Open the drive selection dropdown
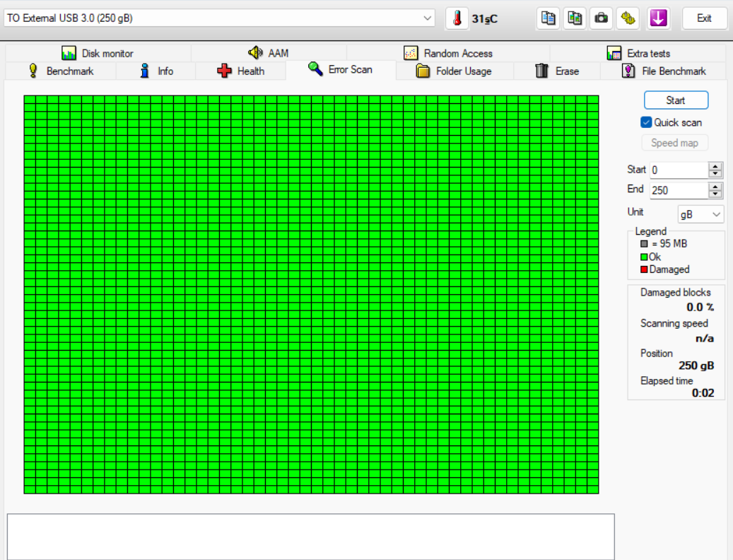 click(219, 18)
